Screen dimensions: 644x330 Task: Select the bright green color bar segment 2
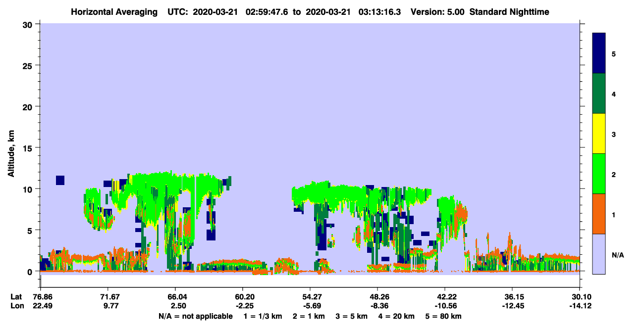(x=599, y=174)
